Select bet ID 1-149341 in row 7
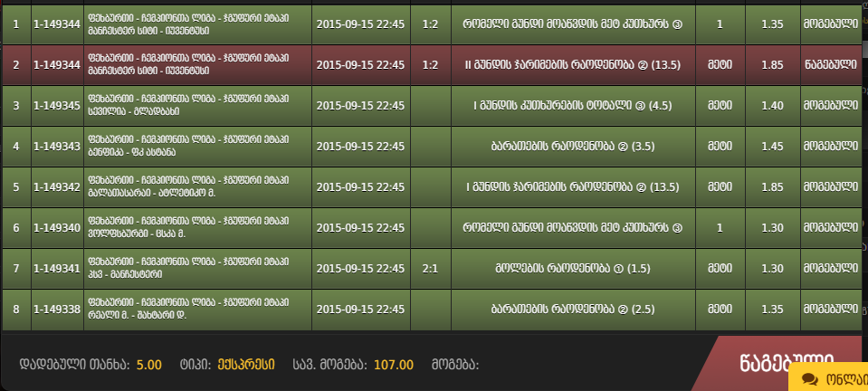The image size is (868, 391). coord(57,269)
